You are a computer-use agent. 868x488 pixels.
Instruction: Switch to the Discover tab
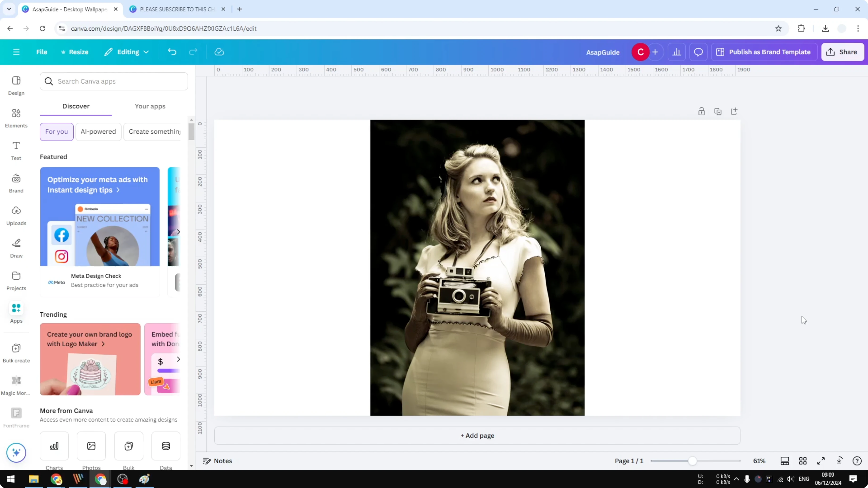pos(76,106)
